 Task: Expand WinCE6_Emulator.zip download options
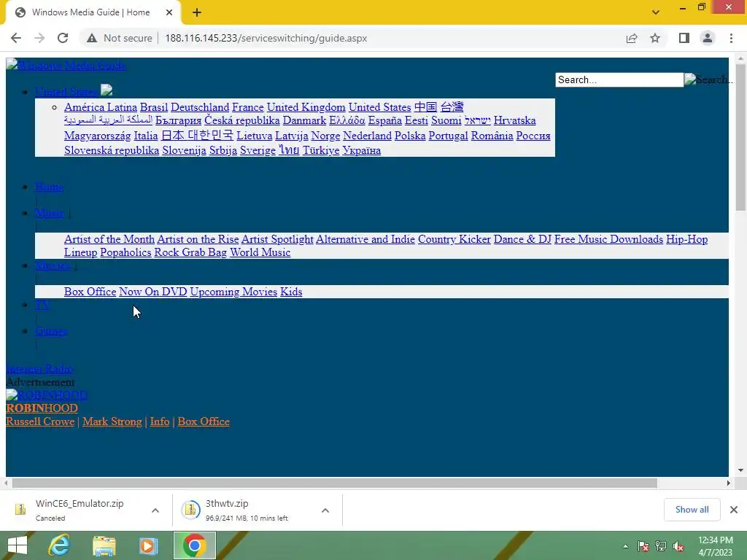pyautogui.click(x=155, y=510)
